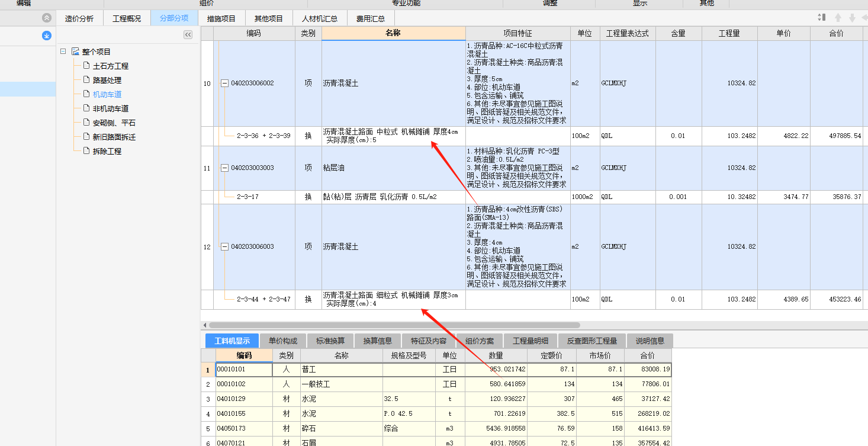Click the P.O 42.5 specification cell

pyautogui.click(x=409, y=413)
